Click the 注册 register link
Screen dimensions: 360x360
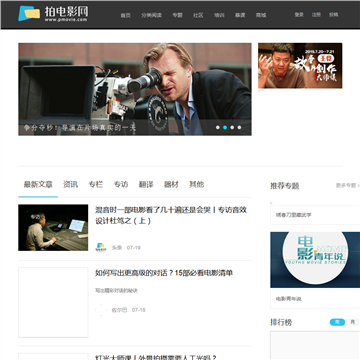(316, 15)
